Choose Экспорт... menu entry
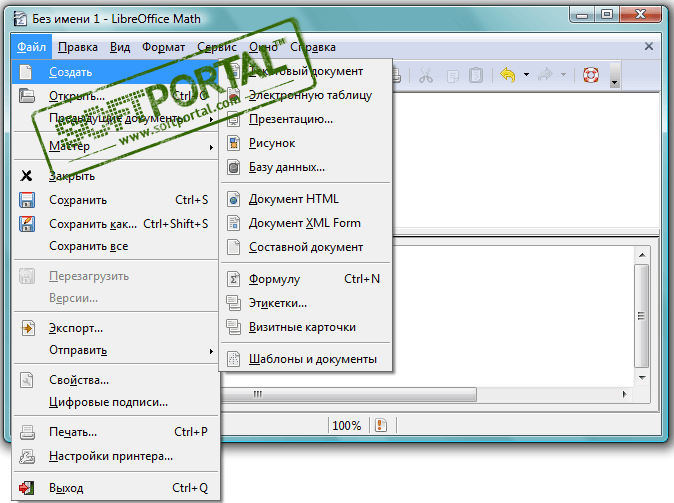 point(116,328)
